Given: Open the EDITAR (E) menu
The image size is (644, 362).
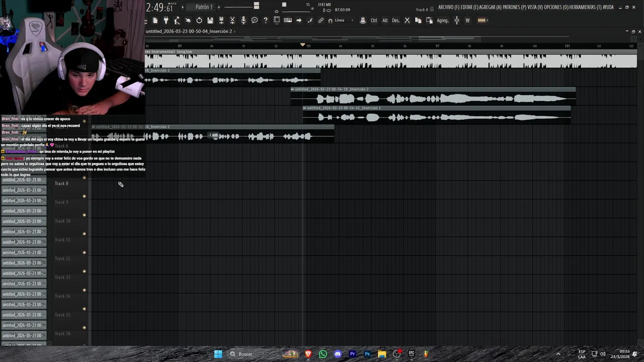Looking at the screenshot, I should coord(469,8).
